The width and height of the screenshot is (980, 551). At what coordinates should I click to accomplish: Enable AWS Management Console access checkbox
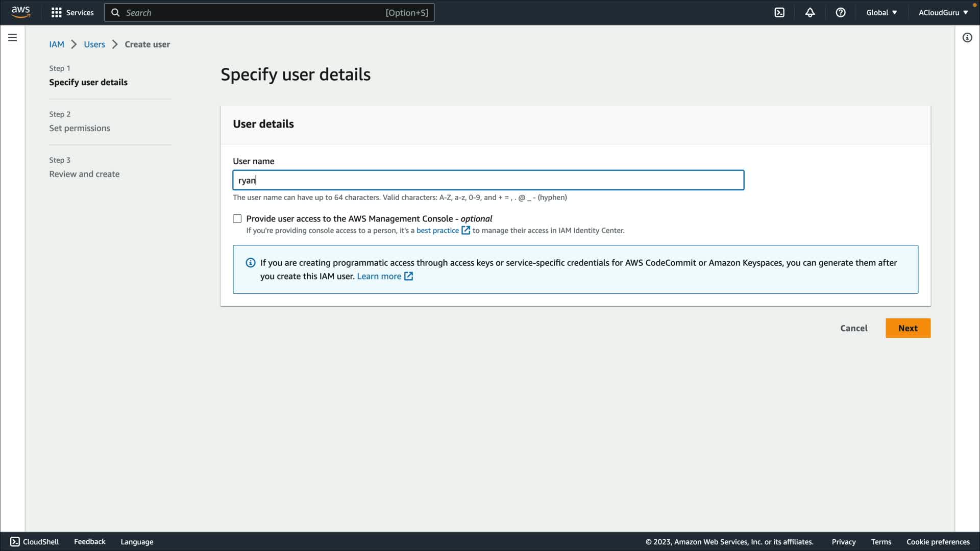pos(237,219)
